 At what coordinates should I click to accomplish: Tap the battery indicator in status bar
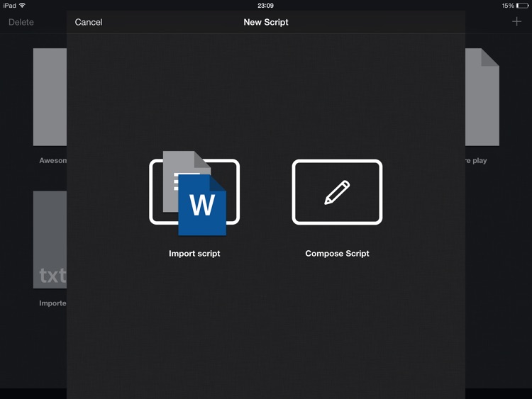[x=522, y=6]
